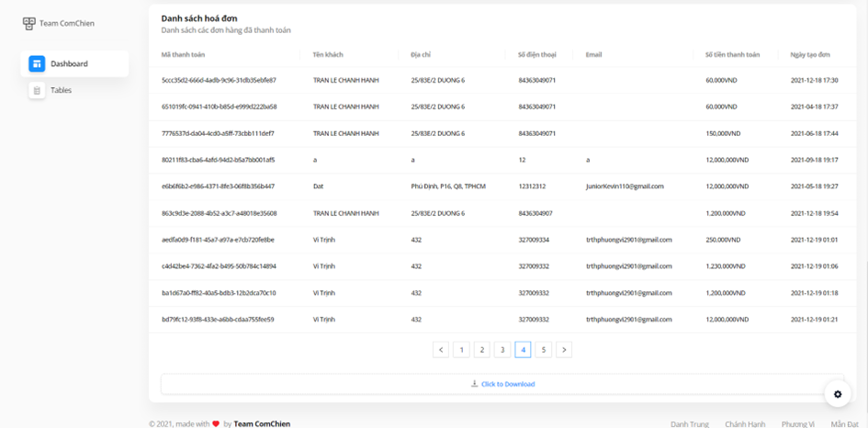
Task: Select pagination page 2
Action: (481, 350)
